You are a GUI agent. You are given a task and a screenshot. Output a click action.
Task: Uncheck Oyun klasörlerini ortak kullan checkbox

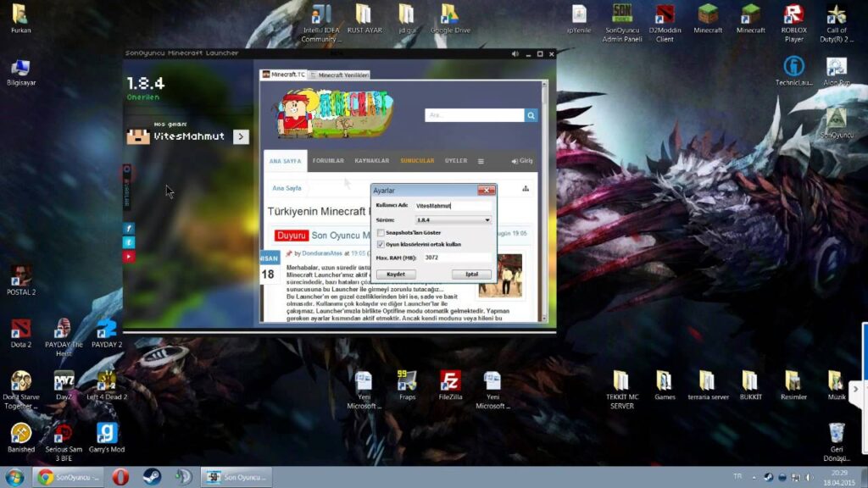click(381, 244)
